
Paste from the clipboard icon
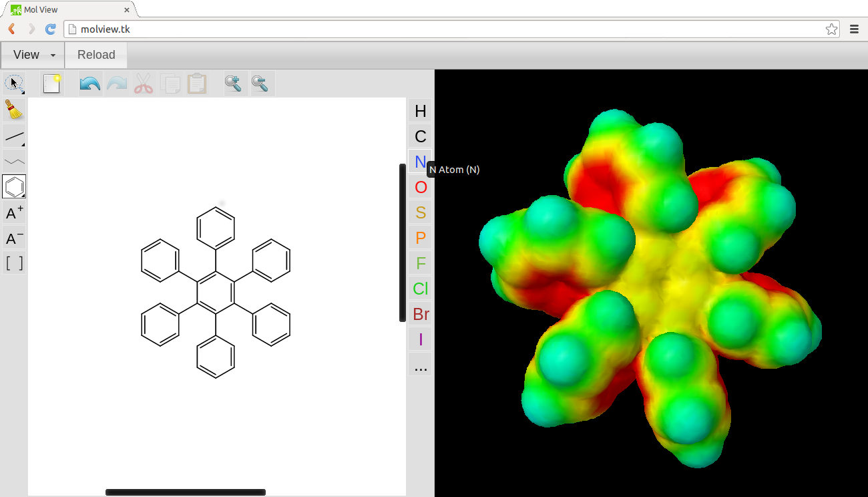click(197, 84)
